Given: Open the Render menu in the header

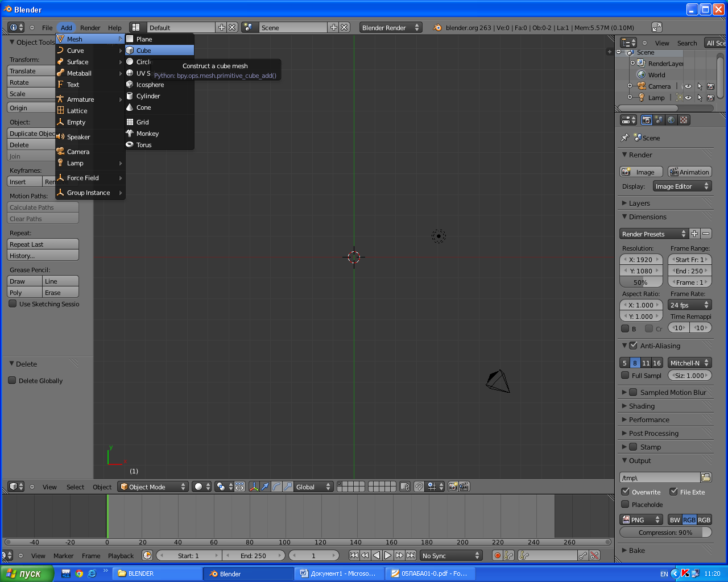Looking at the screenshot, I should click(x=90, y=27).
